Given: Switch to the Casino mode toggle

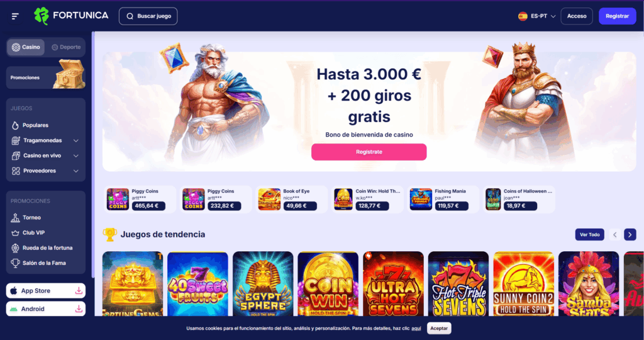Looking at the screenshot, I should (x=25, y=47).
